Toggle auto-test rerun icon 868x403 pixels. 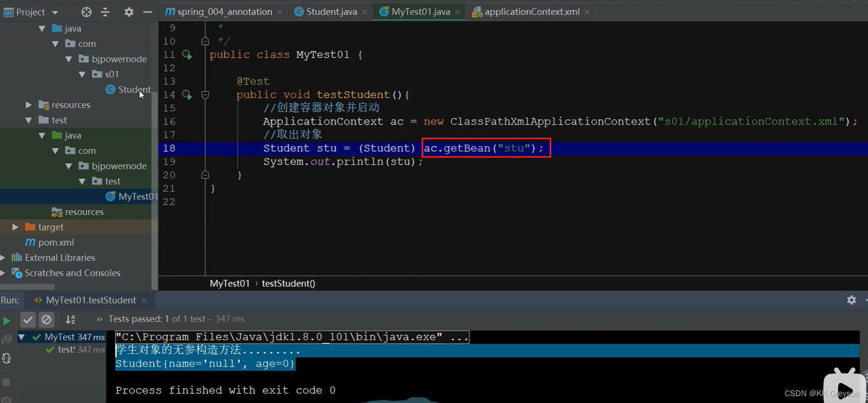click(6, 359)
